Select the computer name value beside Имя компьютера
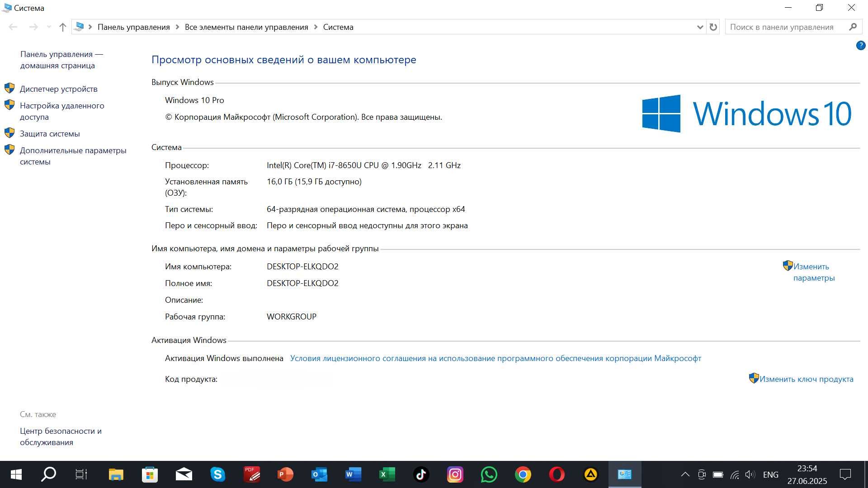Image resolution: width=868 pixels, height=488 pixels. coord(302,267)
